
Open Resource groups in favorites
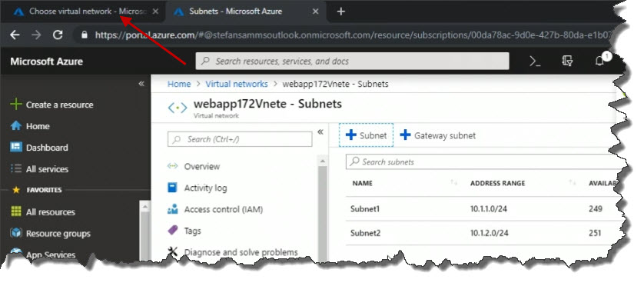tap(58, 234)
